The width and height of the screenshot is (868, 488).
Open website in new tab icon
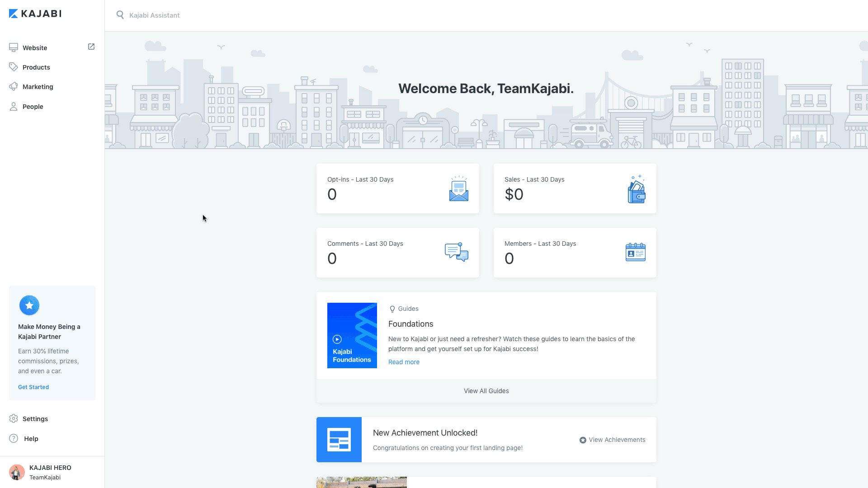tap(91, 47)
